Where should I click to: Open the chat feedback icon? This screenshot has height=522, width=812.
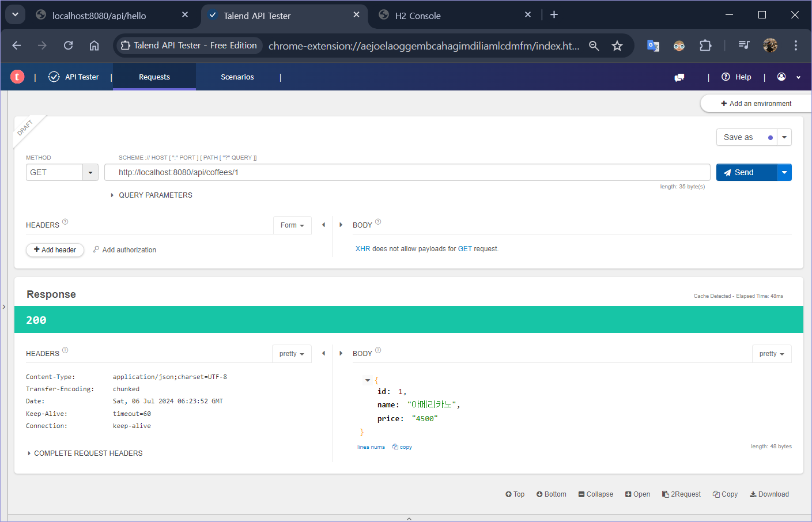tap(679, 77)
